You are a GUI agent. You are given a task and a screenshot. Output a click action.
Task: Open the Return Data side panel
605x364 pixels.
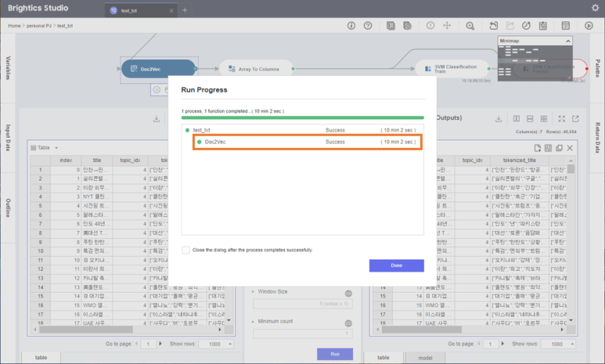pyautogui.click(x=597, y=138)
